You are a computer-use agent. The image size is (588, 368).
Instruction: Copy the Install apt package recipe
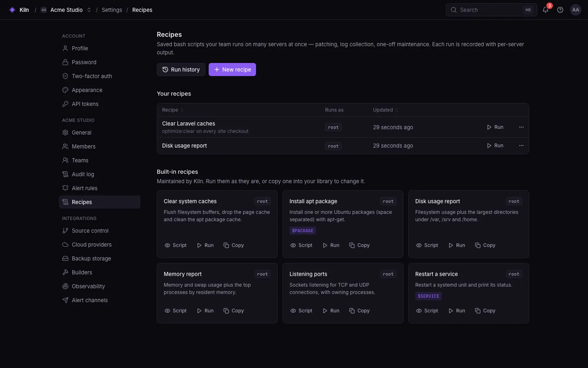[359, 245]
